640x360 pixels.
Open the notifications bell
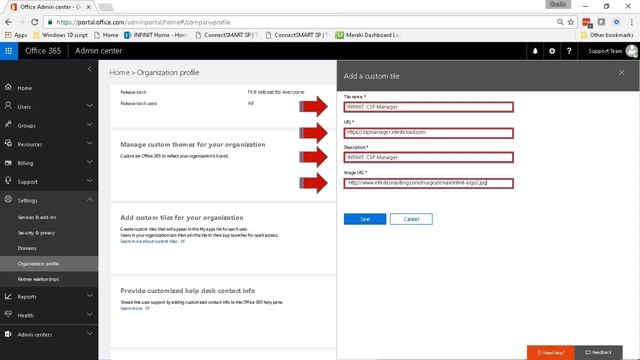[x=535, y=51]
